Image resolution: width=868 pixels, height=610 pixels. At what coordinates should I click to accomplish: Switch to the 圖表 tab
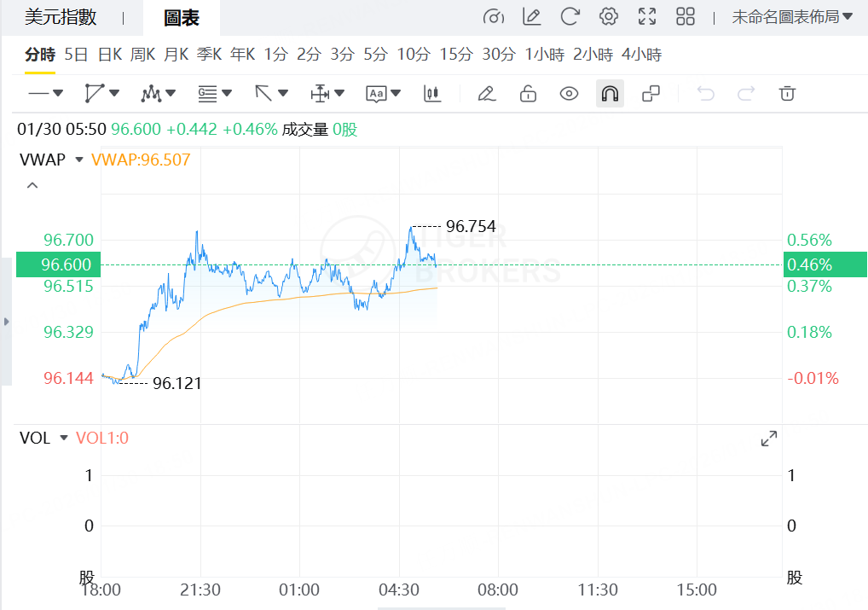click(181, 18)
